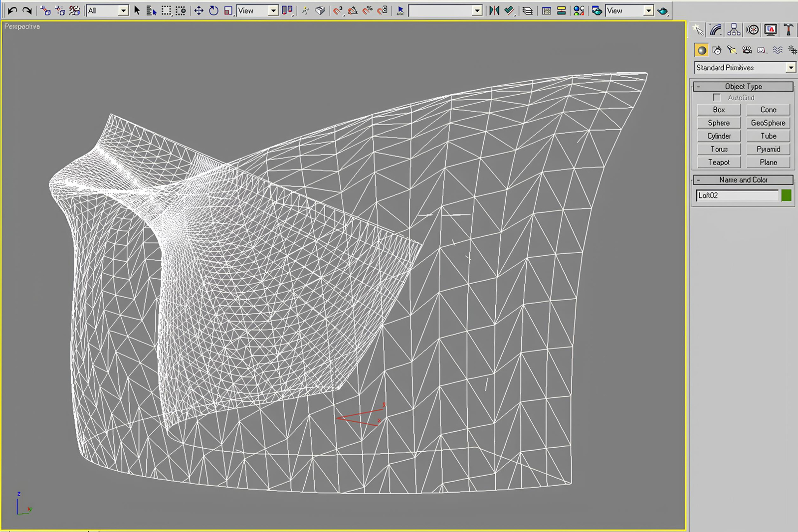
Task: Enable the AutoGrid checkbox
Action: tap(717, 97)
